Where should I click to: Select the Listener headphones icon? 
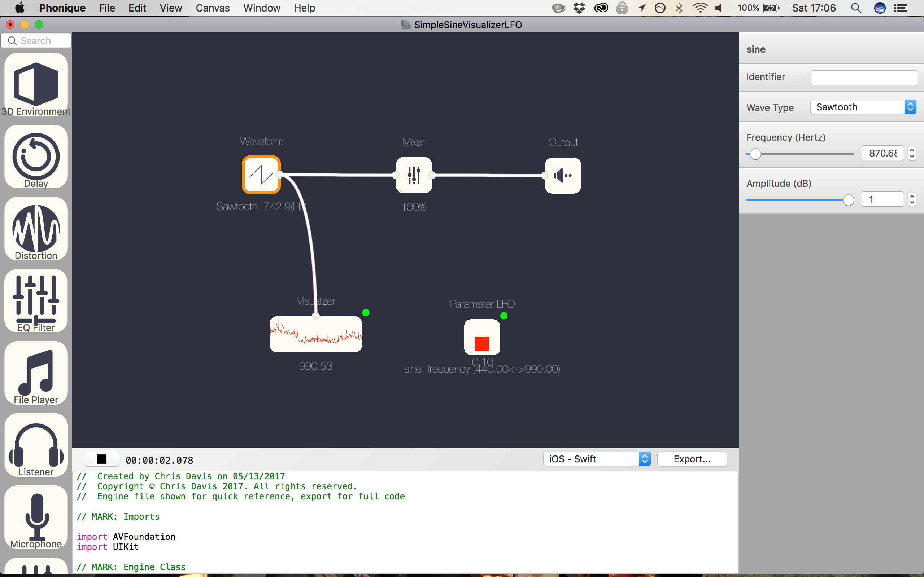tap(36, 445)
